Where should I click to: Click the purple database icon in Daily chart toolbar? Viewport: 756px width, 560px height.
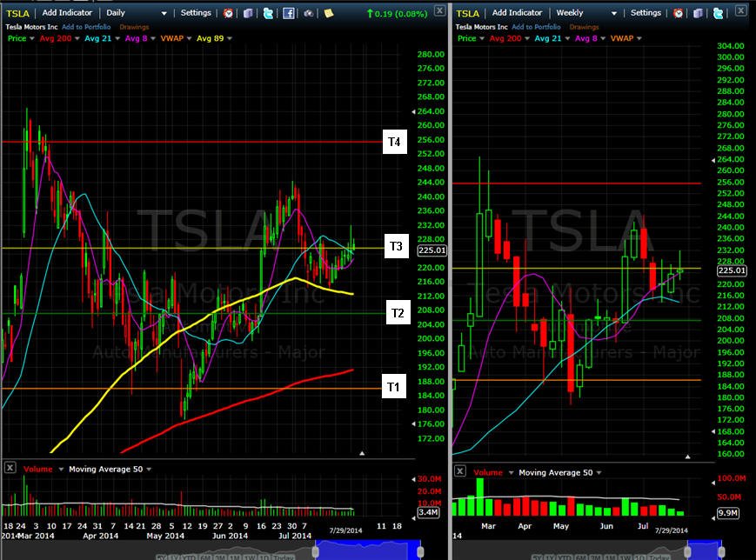click(x=248, y=13)
